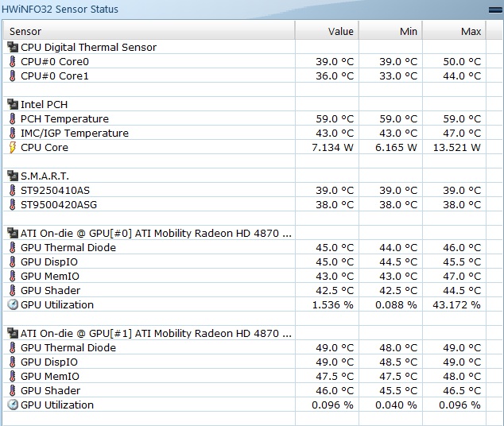The height and width of the screenshot is (426, 504).
Task: Click the 43.172 % max utilization value
Action: (x=456, y=304)
